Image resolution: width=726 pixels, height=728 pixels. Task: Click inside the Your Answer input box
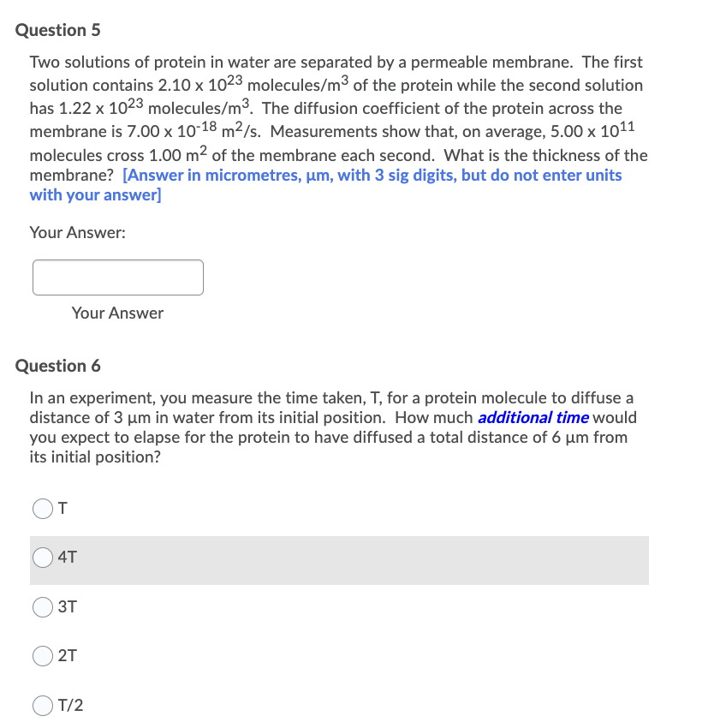point(117,277)
